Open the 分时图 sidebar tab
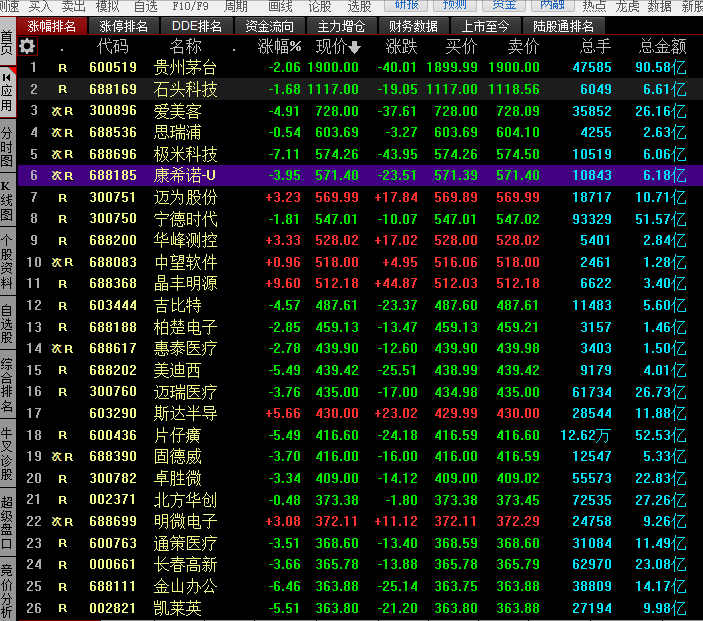 click(7, 147)
